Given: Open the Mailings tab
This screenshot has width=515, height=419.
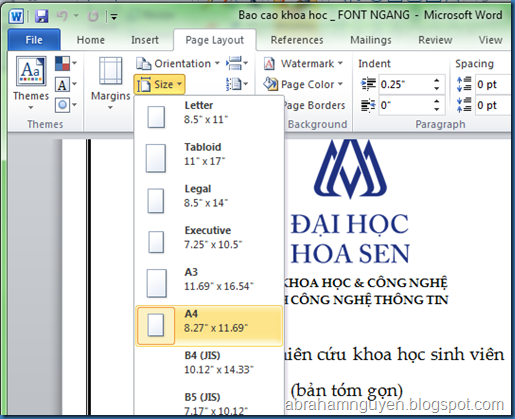Looking at the screenshot, I should pyautogui.click(x=371, y=40).
